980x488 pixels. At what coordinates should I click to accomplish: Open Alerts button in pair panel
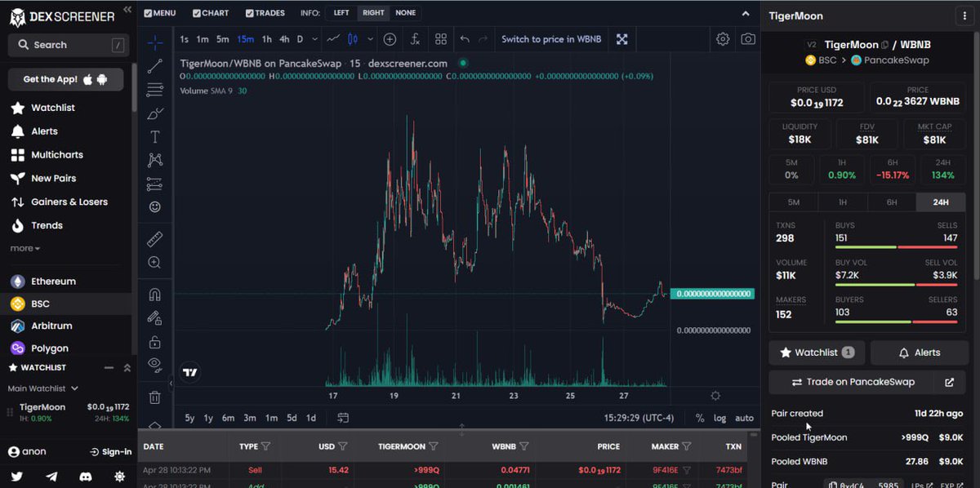920,353
